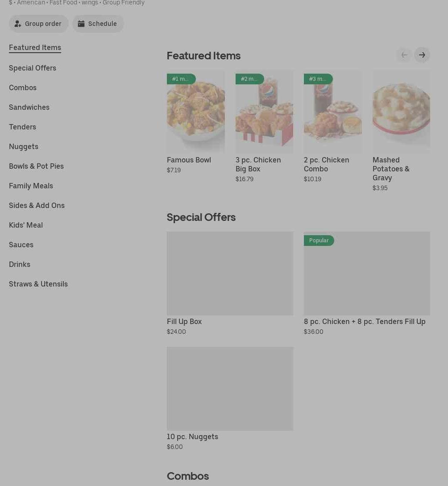Click the #1 most liked badge
The height and width of the screenshot is (486, 448).
tap(181, 79)
